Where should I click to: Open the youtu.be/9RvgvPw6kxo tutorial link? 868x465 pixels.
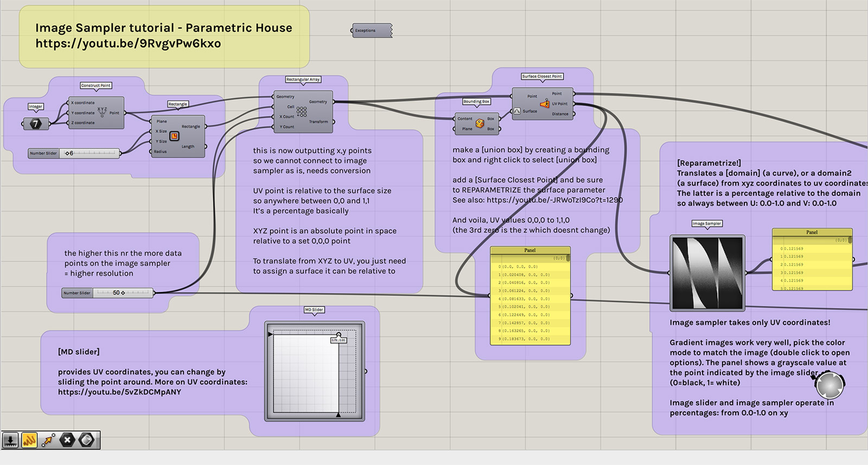[x=128, y=43]
